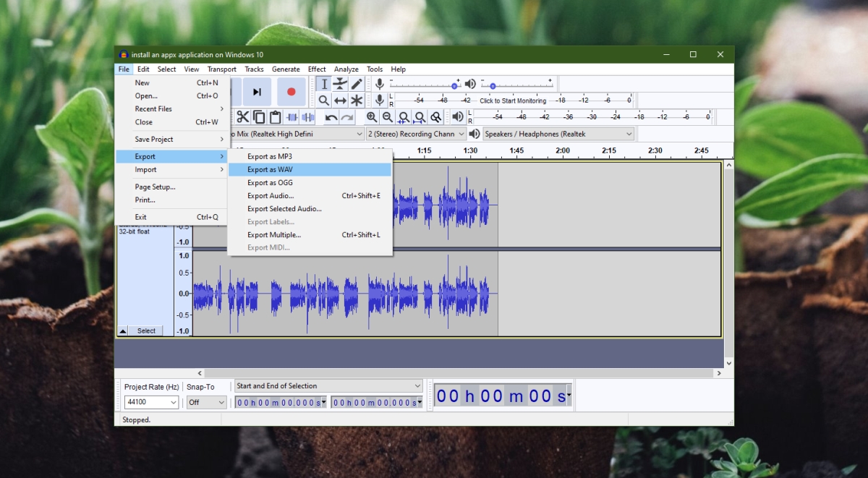Click the Undo arrow icon
The image size is (868, 478).
click(331, 117)
